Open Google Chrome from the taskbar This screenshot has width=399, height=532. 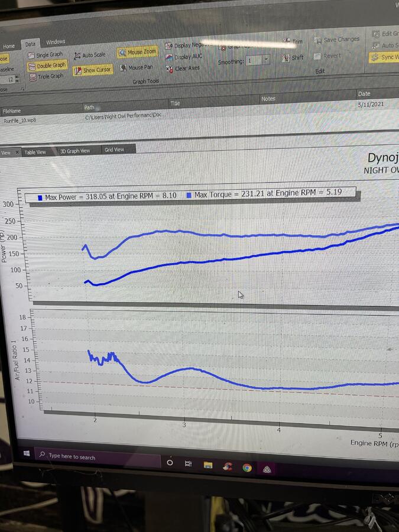pos(246,468)
